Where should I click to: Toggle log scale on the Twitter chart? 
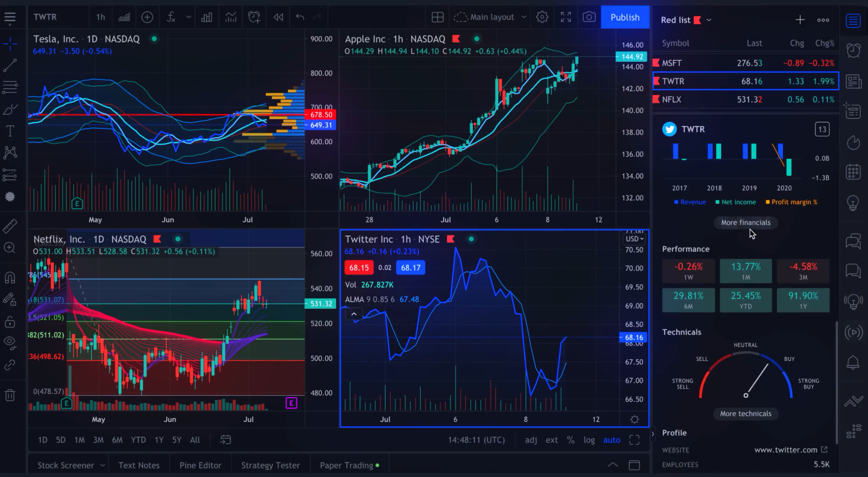tap(589, 440)
